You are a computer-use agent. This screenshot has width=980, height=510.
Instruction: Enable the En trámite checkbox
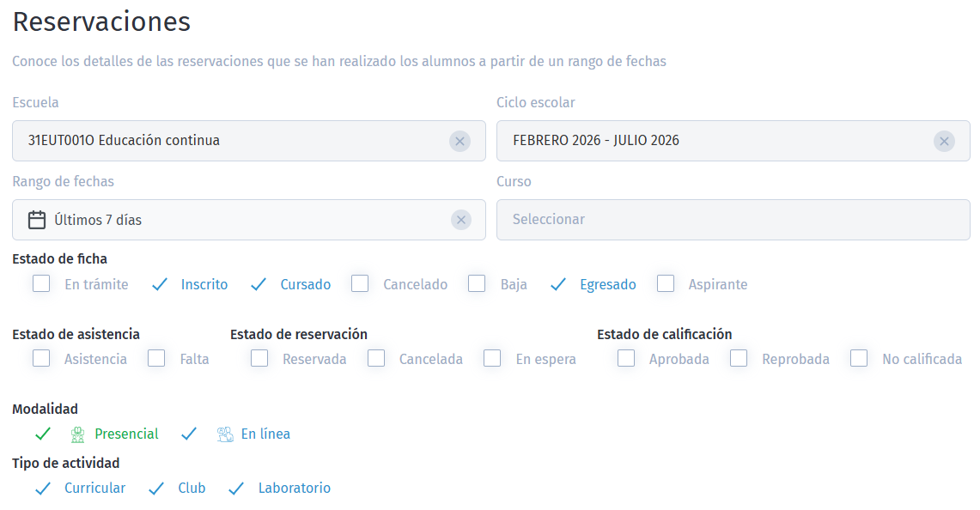tap(41, 284)
